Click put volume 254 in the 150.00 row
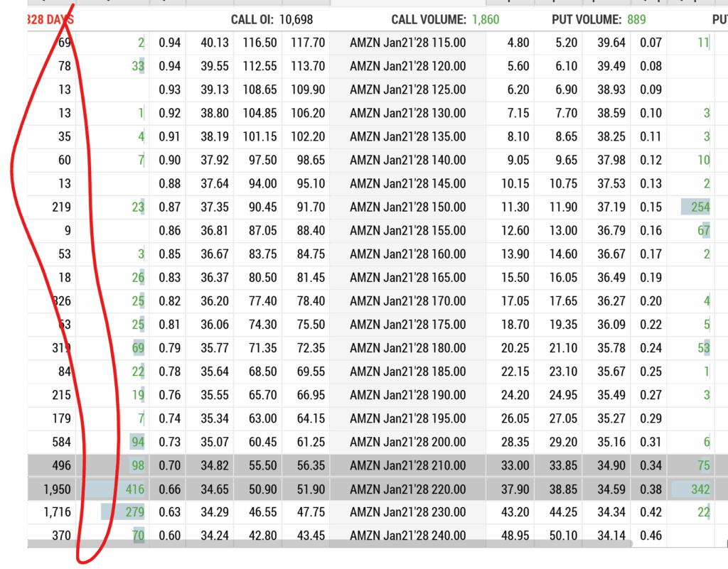Screen dimensions: 728x569 click(700, 207)
